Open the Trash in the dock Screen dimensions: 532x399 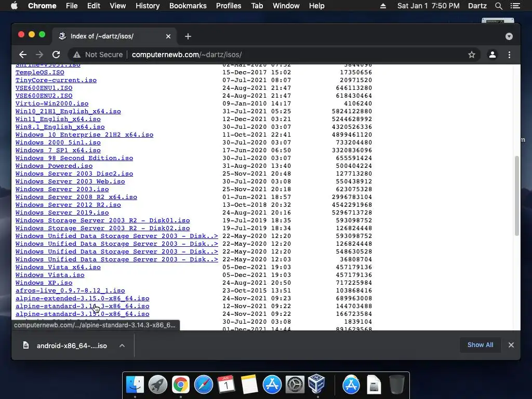click(396, 384)
